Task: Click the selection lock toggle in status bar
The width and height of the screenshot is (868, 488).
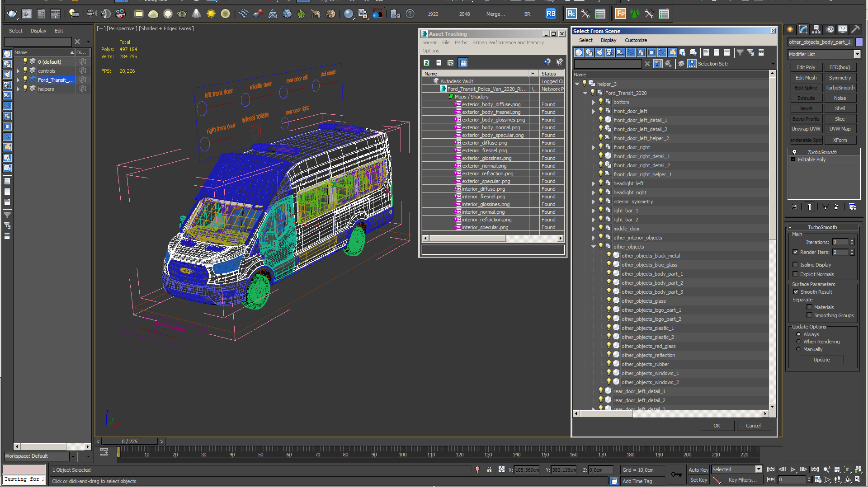Action: point(489,470)
